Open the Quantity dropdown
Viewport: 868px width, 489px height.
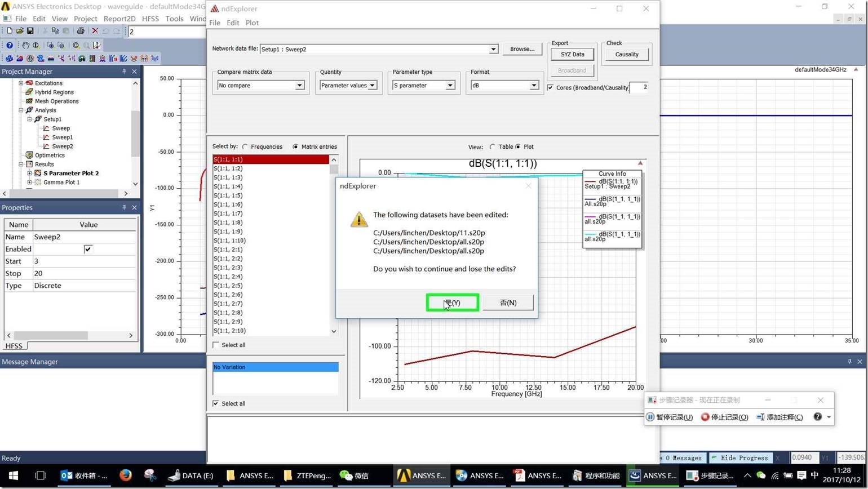click(x=372, y=85)
